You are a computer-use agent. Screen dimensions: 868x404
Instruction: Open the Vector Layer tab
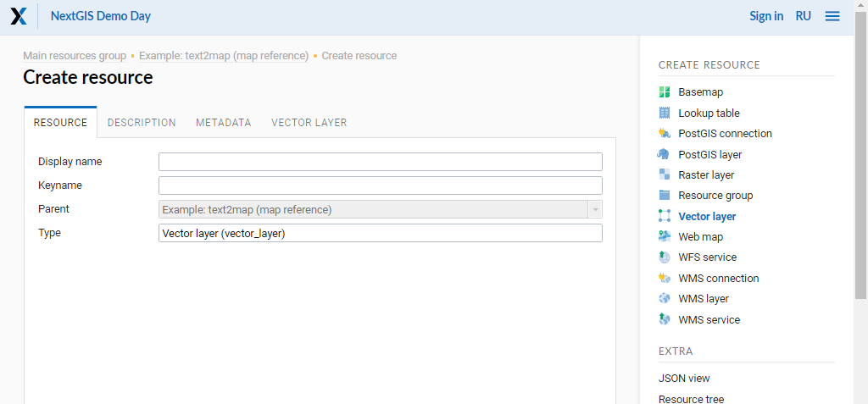pyautogui.click(x=309, y=122)
